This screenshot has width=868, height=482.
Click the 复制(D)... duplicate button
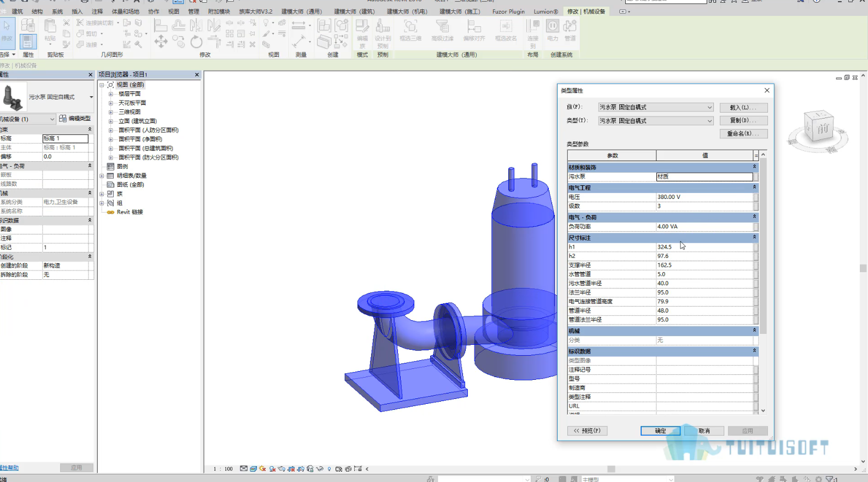coord(743,121)
